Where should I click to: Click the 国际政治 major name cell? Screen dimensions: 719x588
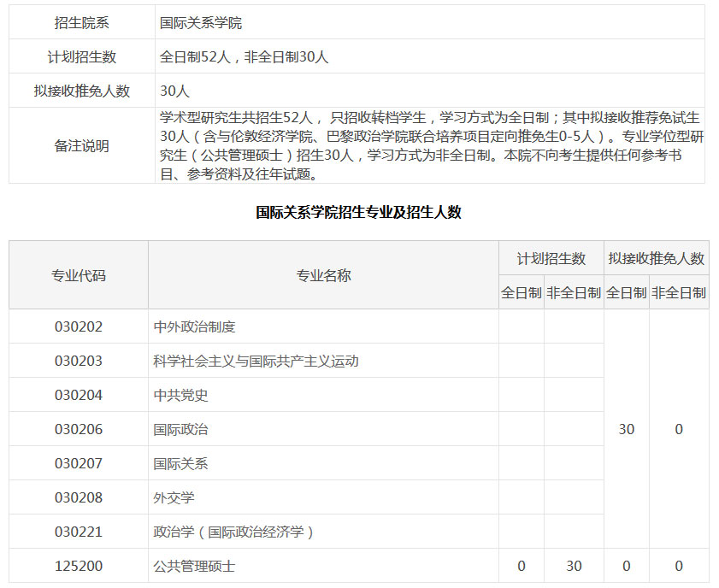pos(180,429)
